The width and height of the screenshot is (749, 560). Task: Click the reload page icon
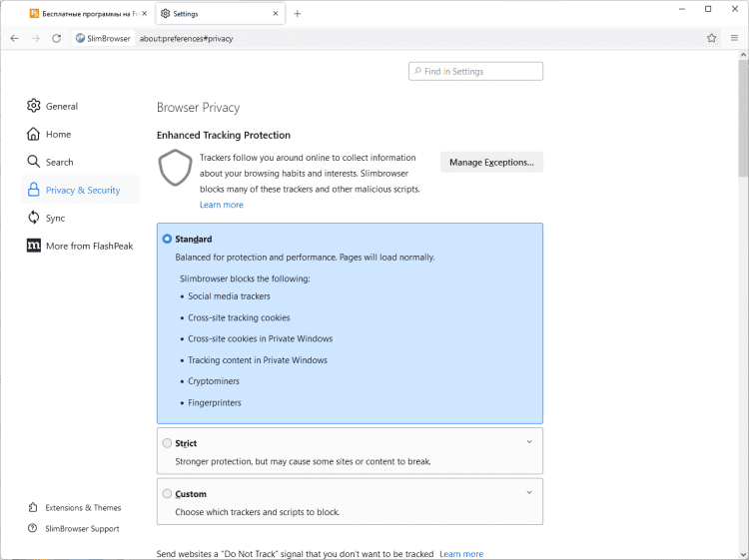57,38
